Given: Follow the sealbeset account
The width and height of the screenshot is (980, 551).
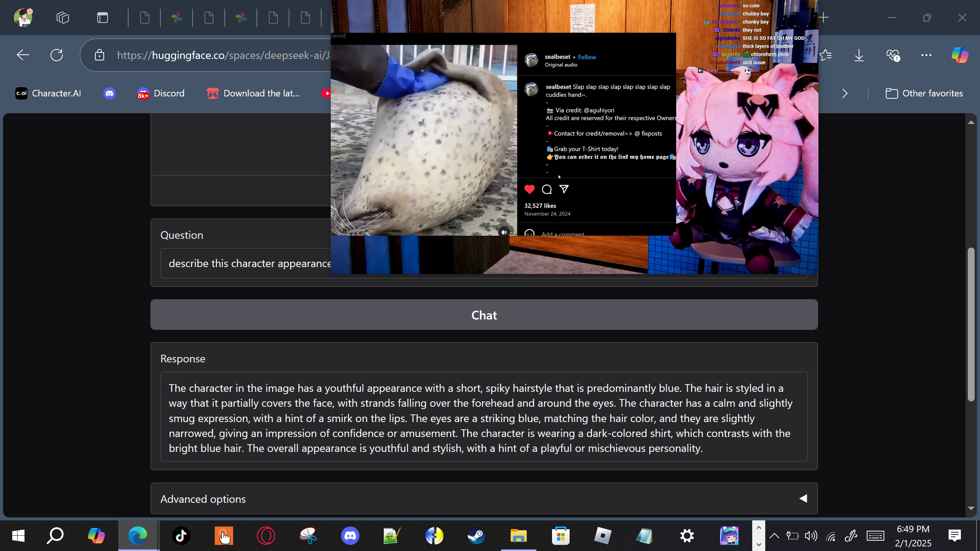Looking at the screenshot, I should (x=586, y=57).
